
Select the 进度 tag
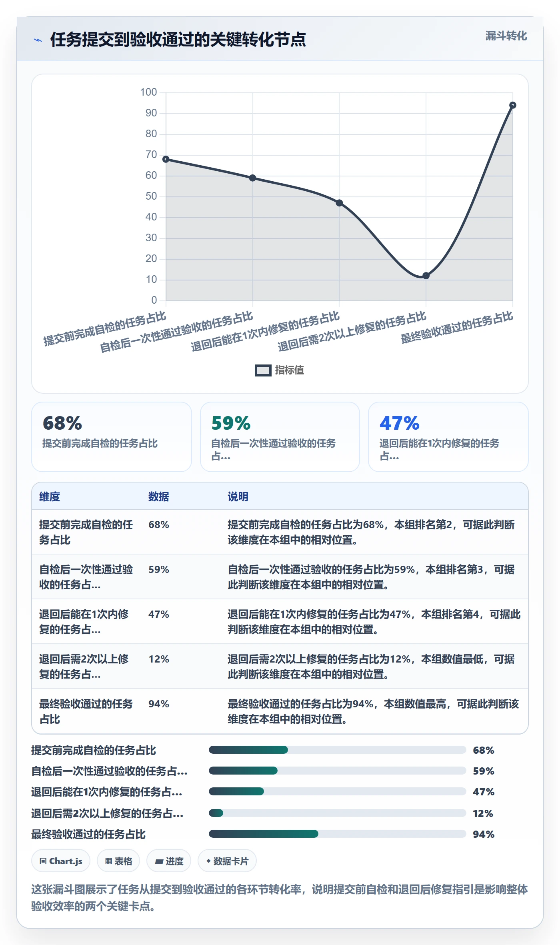tap(169, 861)
